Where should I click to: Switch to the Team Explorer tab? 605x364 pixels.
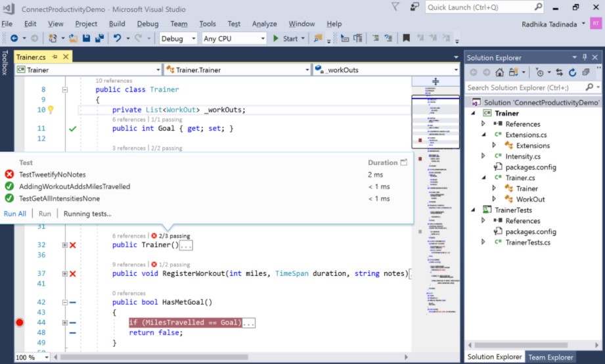(550, 357)
